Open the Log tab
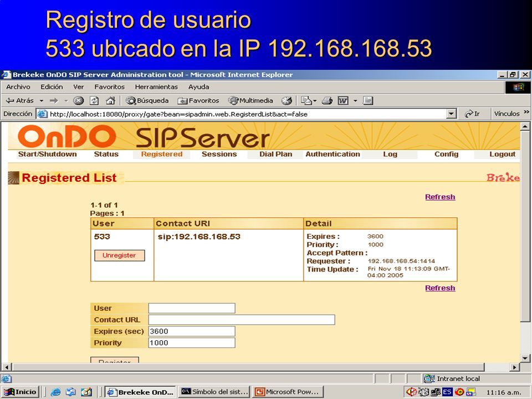Image resolution: width=532 pixels, height=399 pixels. (x=390, y=154)
